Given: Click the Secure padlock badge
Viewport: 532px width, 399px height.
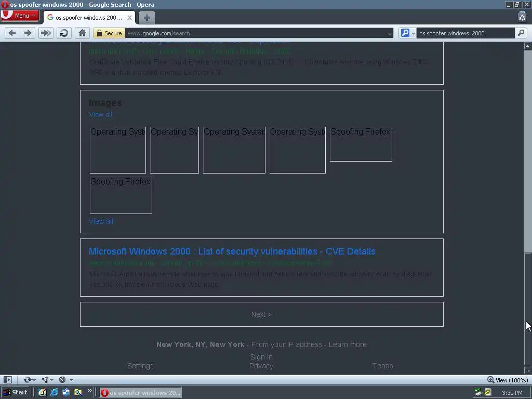Looking at the screenshot, I should tap(109, 33).
